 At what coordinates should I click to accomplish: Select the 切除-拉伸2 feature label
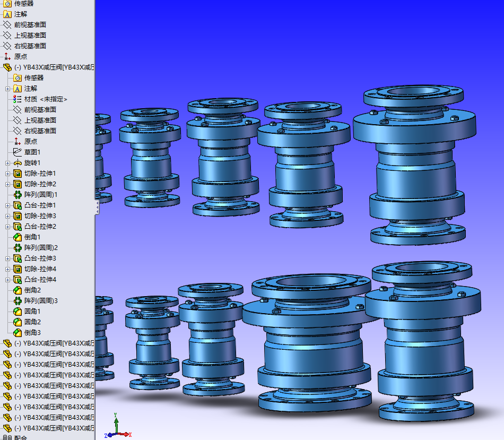tap(40, 184)
